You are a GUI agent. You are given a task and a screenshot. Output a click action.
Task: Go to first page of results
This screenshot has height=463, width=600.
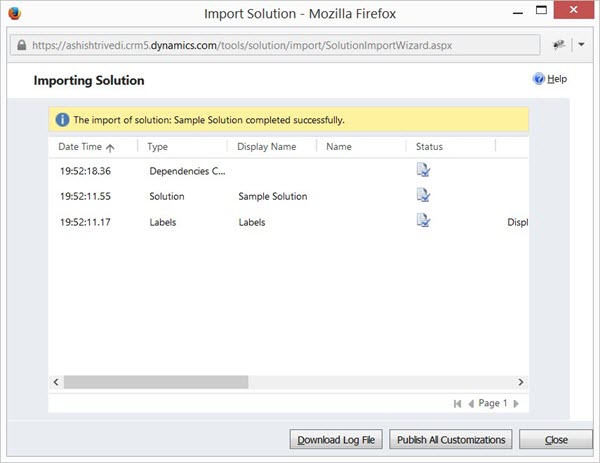click(x=458, y=404)
